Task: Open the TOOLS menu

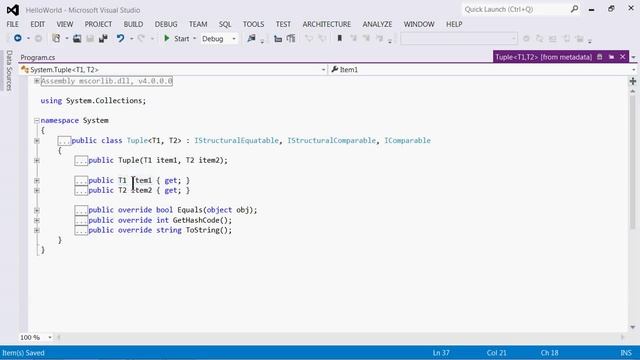Action: [253, 24]
